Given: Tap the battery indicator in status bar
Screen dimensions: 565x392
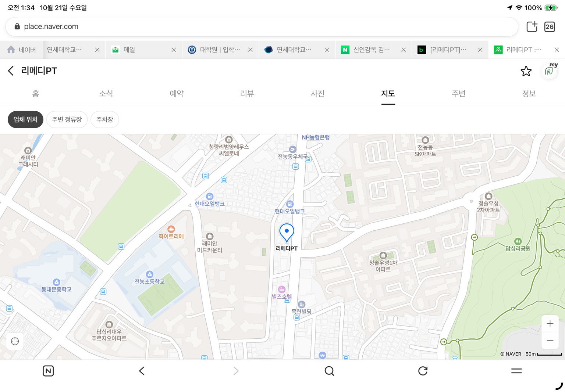Looking at the screenshot, I should click(x=551, y=8).
